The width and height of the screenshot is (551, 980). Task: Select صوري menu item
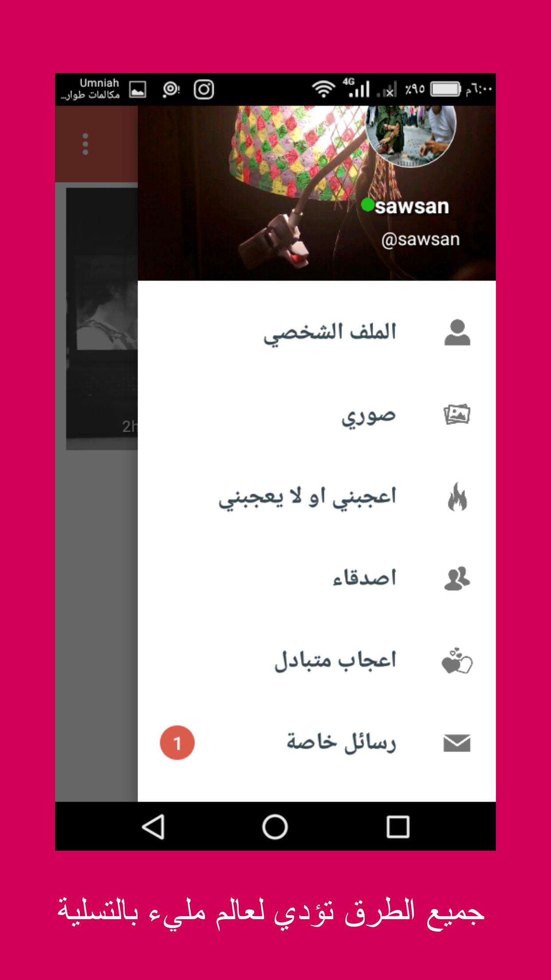click(317, 415)
